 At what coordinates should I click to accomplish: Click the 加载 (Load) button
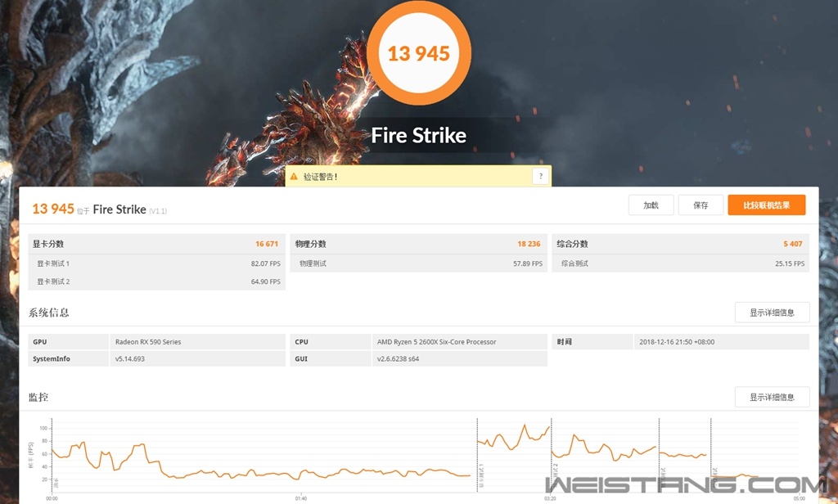651,205
